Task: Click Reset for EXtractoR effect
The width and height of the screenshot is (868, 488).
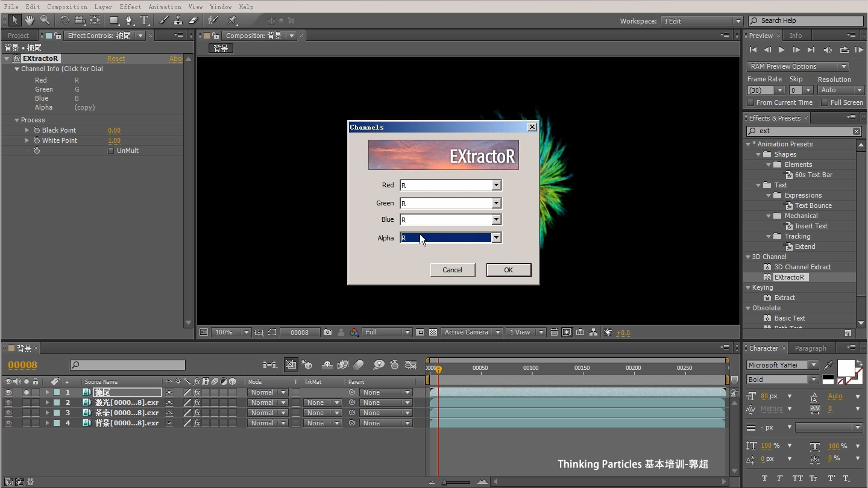Action: (x=116, y=58)
